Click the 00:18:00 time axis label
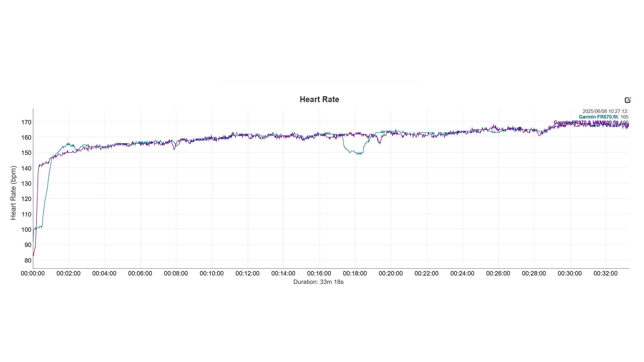 [x=355, y=273]
